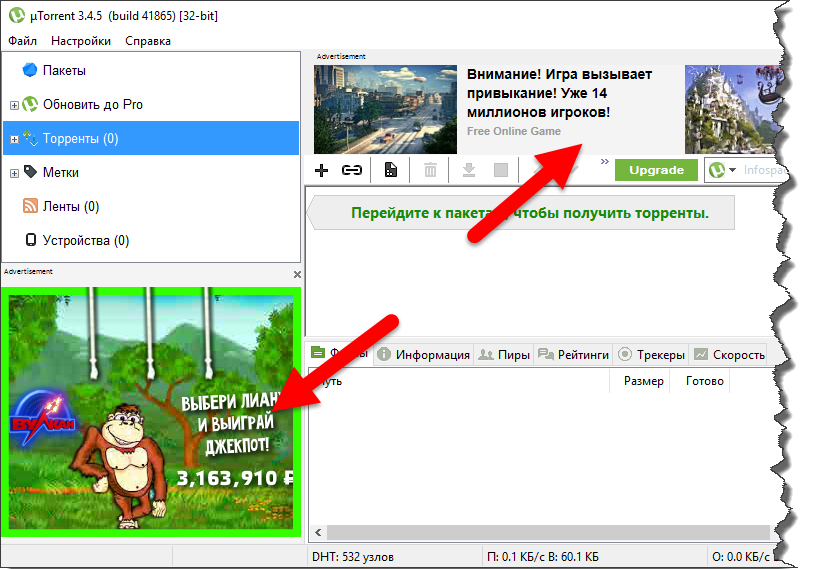Click the fantasy castle ad thumbnail
The height and width of the screenshot is (569, 815).
(x=734, y=109)
